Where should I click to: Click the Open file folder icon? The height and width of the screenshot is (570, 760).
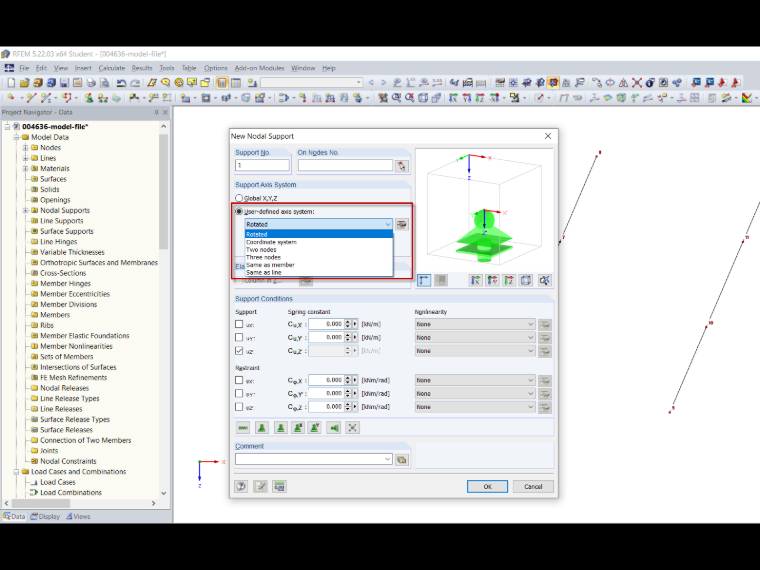click(25, 83)
